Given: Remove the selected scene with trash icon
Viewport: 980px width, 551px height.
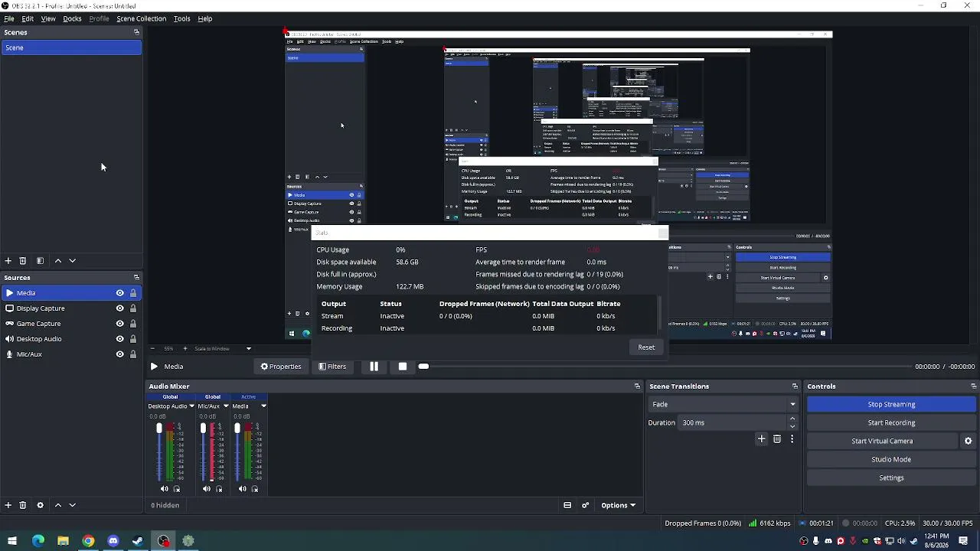Looking at the screenshot, I should point(23,261).
